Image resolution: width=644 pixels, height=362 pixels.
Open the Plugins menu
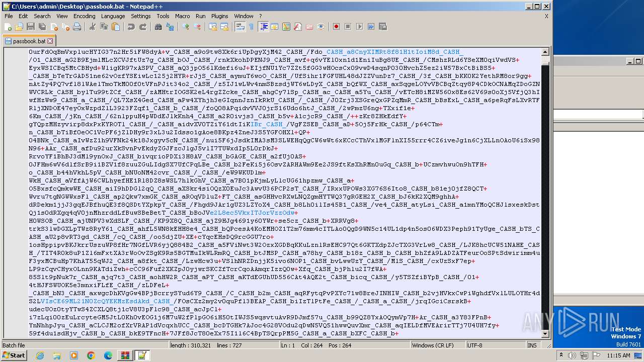220,16
